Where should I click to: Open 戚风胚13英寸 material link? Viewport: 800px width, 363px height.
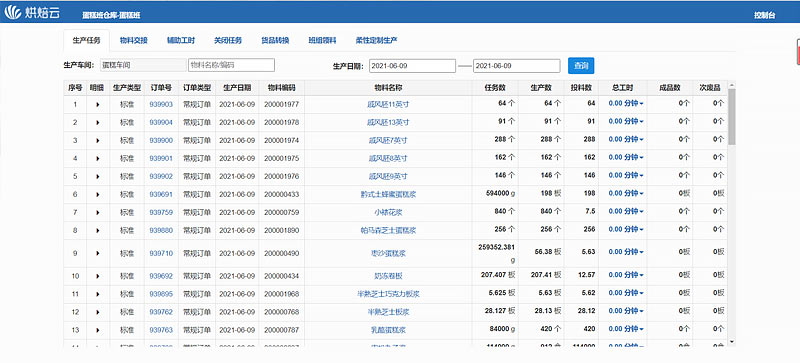[388, 122]
